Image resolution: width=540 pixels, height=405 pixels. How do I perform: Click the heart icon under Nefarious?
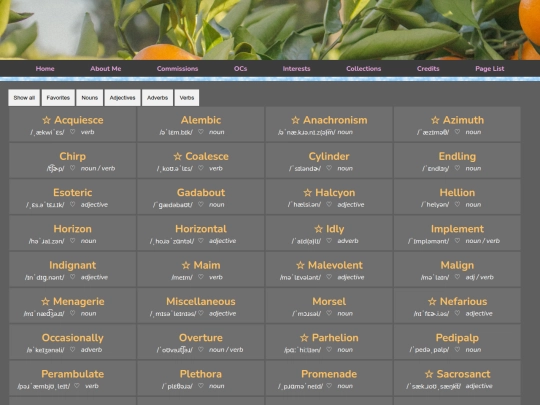tap(457, 313)
